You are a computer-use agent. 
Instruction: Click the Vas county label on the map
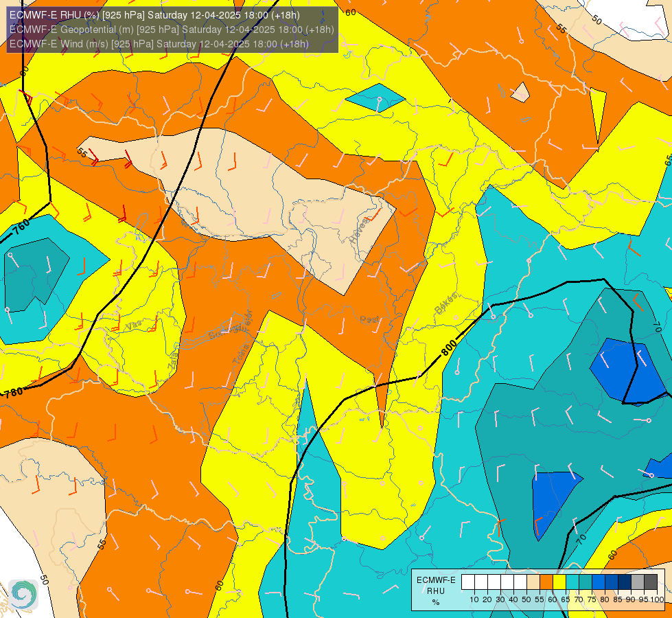[x=134, y=325]
